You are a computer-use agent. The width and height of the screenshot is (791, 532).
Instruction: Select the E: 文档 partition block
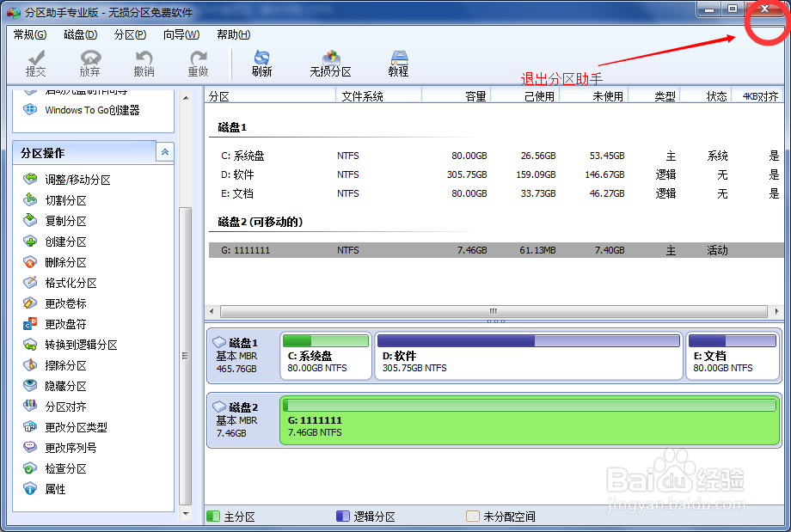[x=733, y=356]
